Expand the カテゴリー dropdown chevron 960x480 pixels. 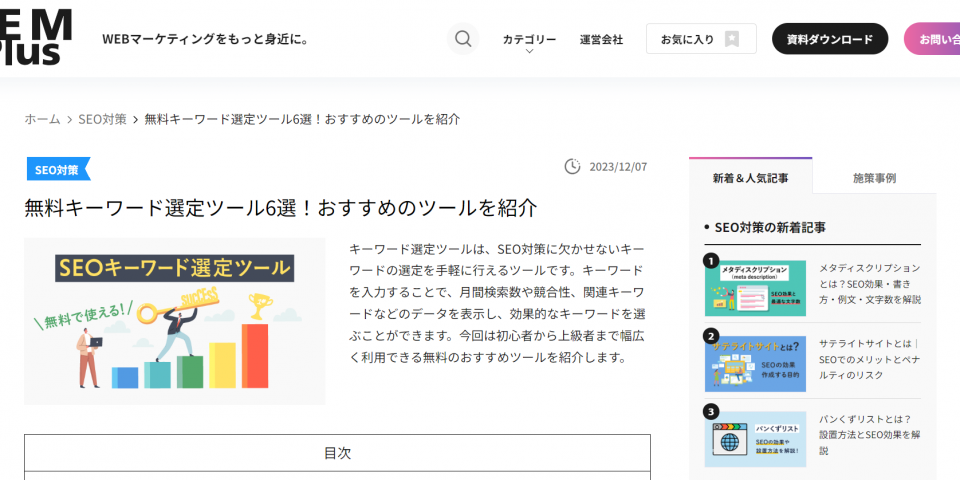click(x=530, y=51)
